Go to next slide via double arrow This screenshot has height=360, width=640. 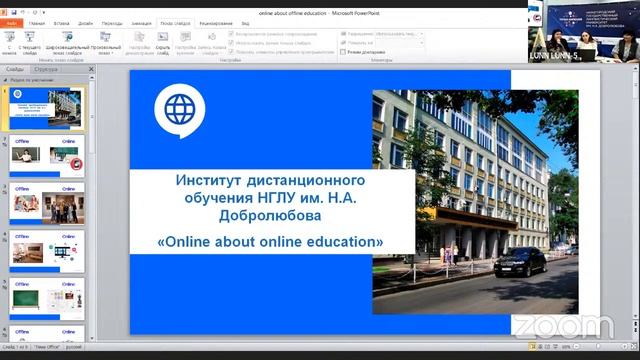636,331
